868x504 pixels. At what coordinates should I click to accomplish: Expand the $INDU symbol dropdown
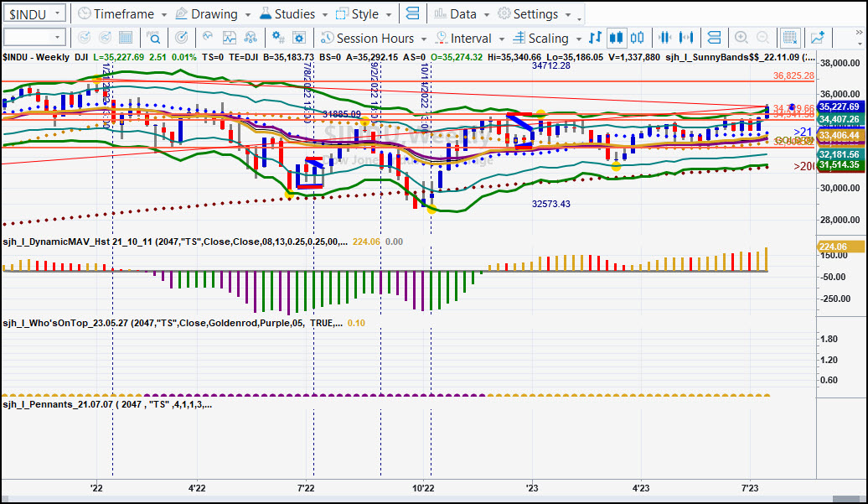point(57,13)
